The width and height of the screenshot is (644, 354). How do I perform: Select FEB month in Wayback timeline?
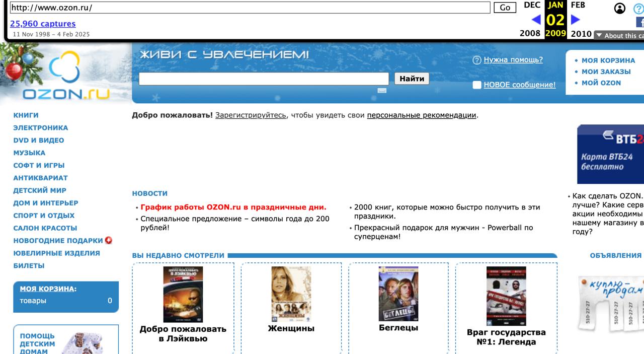tap(578, 5)
